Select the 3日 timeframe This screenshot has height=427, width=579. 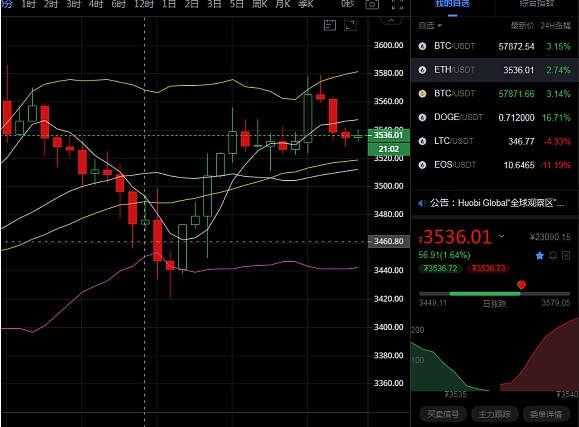pos(214,4)
